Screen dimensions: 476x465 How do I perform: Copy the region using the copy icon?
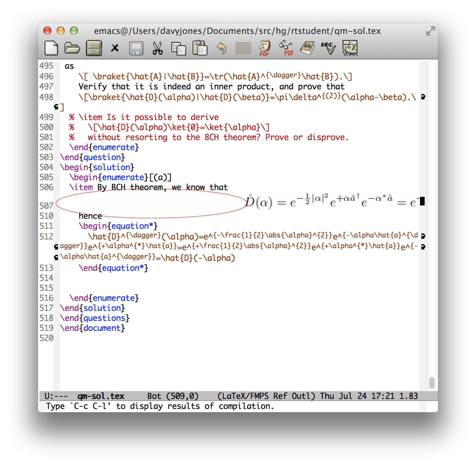pos(179,48)
